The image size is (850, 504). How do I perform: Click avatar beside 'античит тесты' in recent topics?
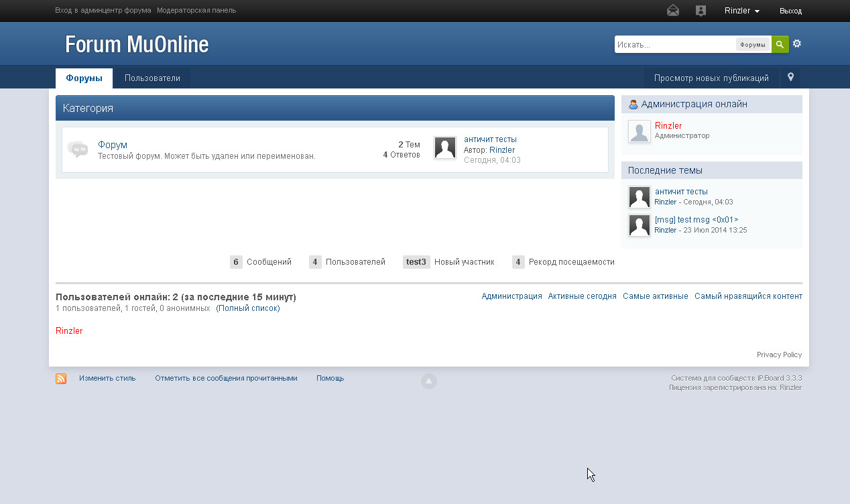click(640, 197)
